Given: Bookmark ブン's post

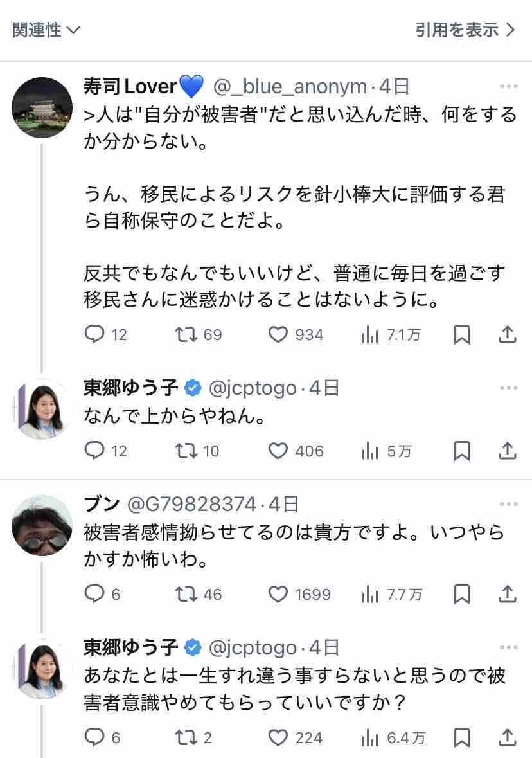Looking at the screenshot, I should coord(461,594).
